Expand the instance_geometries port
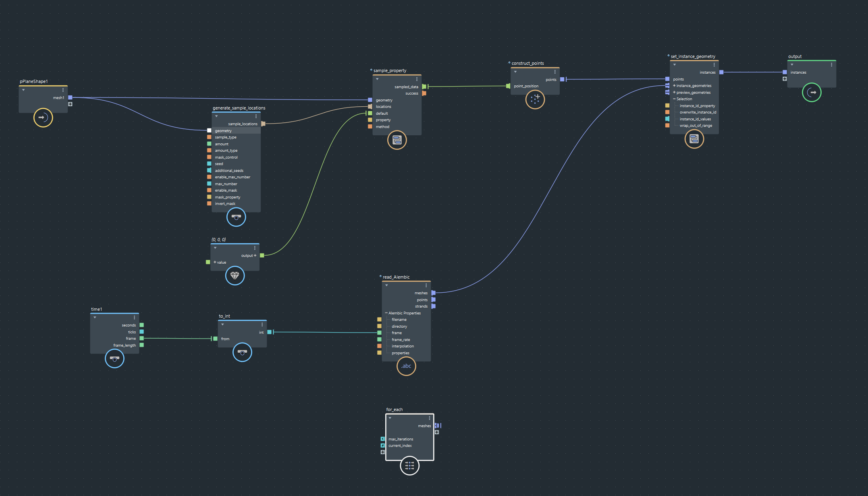 point(674,85)
